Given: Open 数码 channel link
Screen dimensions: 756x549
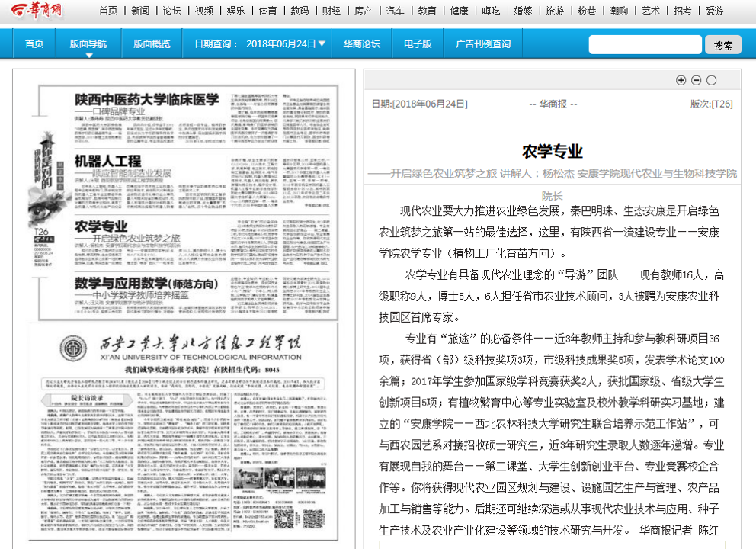Looking at the screenshot, I should (300, 11).
